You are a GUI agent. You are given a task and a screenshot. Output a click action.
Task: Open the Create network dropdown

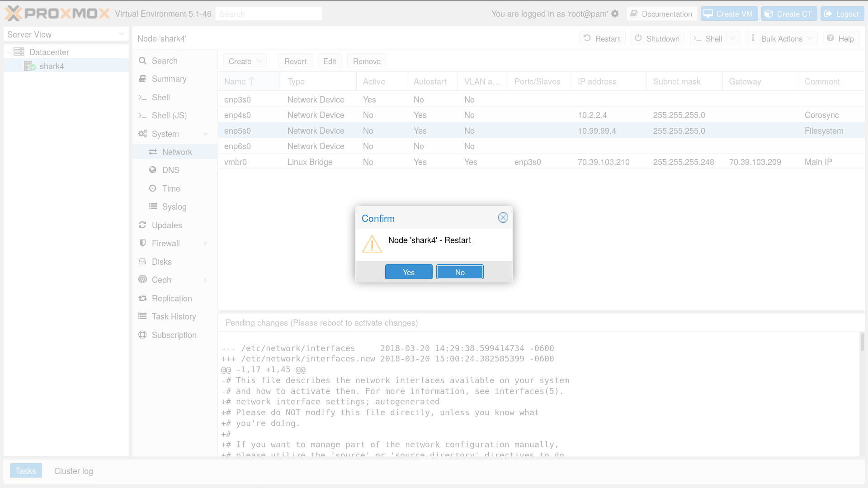point(245,61)
